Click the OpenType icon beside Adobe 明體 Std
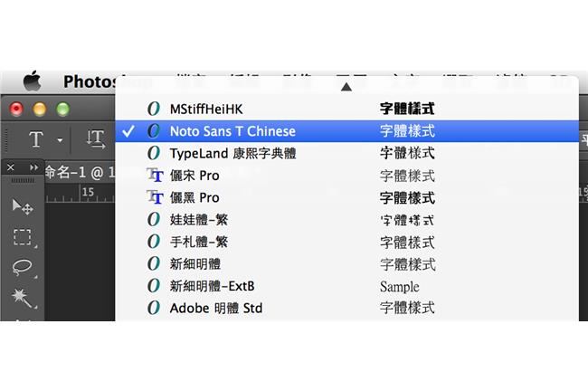588x391 pixels. [x=154, y=308]
